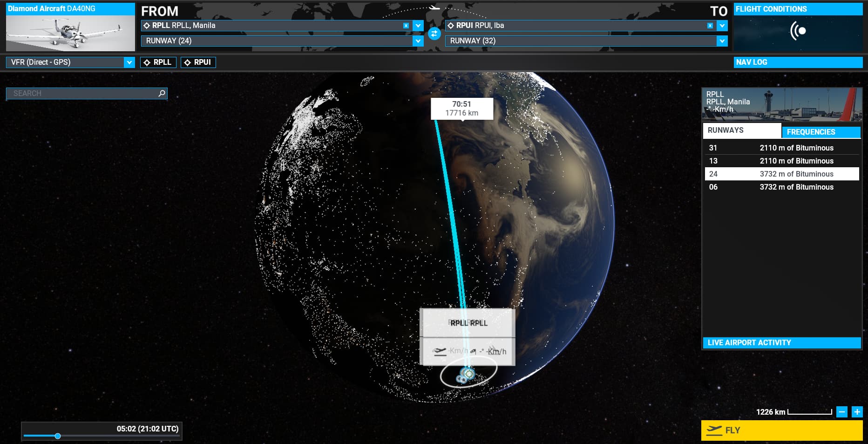
Task: Swap departure and arrival airports
Action: tap(434, 33)
